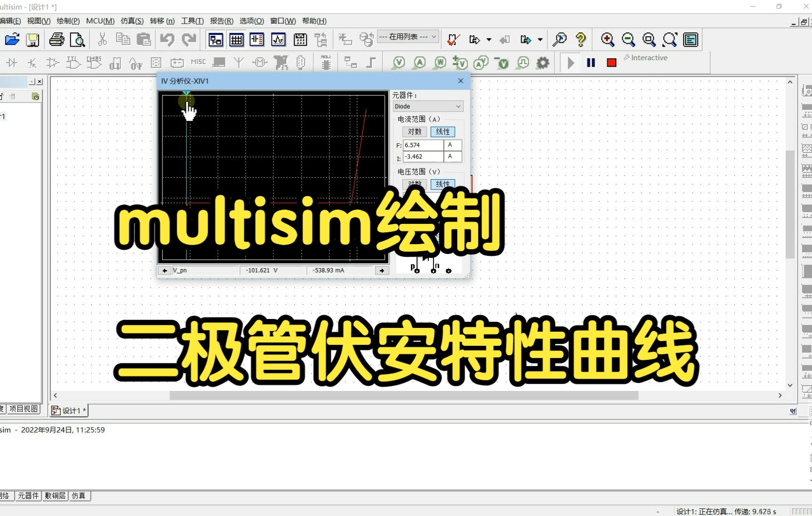Open the 绘制(P) menu
812x516 pixels.
68,21
